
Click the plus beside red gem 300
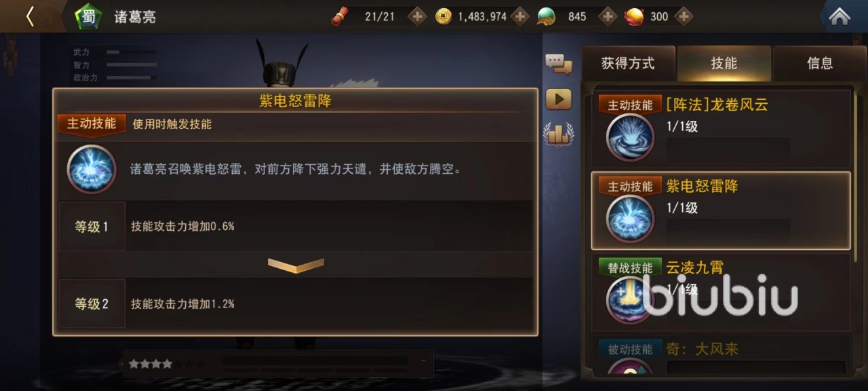[x=684, y=16]
